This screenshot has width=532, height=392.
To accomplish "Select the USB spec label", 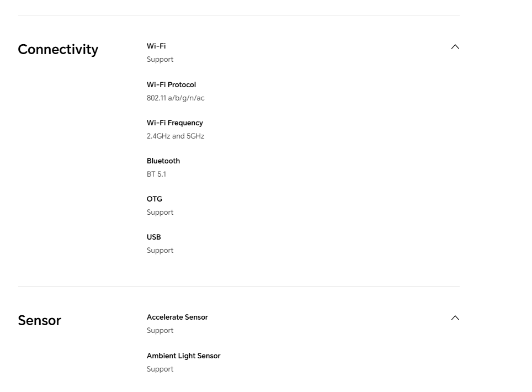I will point(154,237).
